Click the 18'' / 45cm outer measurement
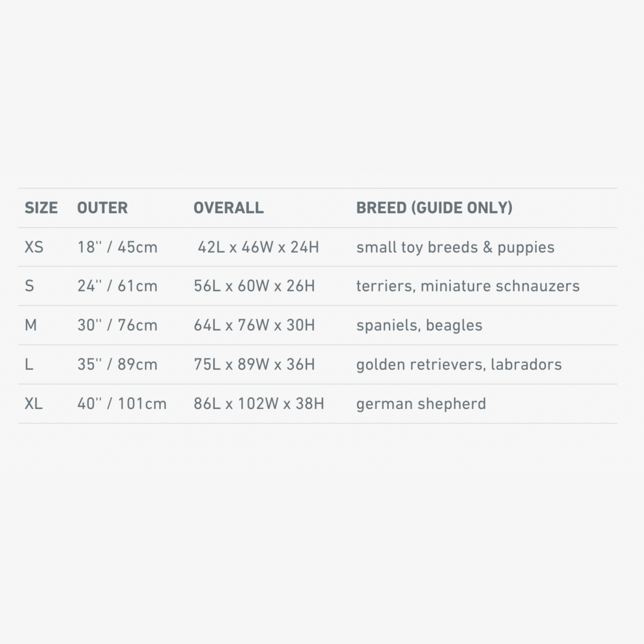 click(x=117, y=247)
